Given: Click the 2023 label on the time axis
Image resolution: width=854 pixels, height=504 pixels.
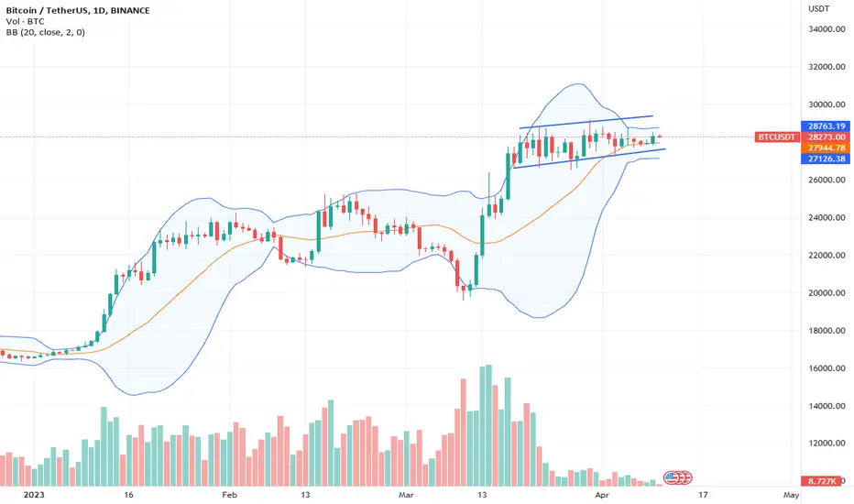Looking at the screenshot, I should pos(34,495).
